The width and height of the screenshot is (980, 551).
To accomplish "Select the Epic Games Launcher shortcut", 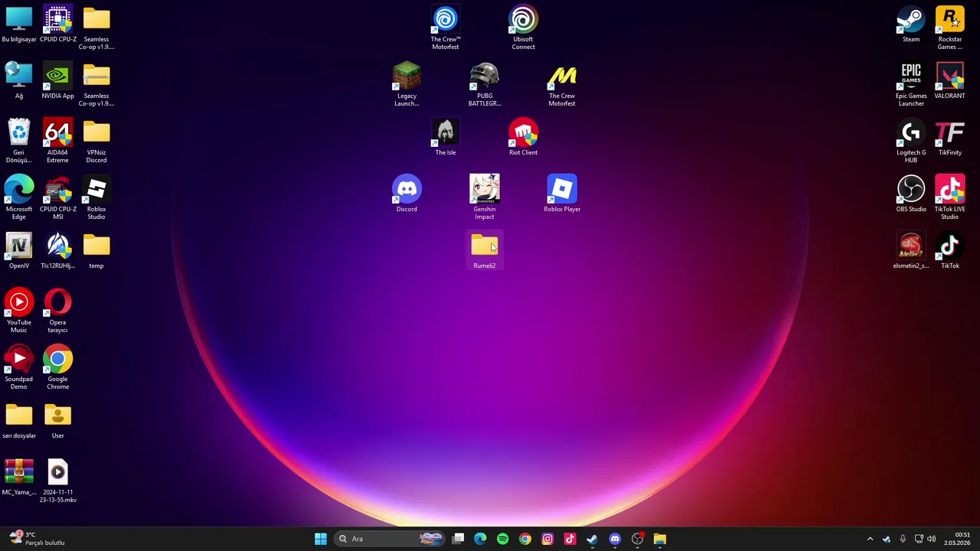I will pyautogui.click(x=911, y=85).
